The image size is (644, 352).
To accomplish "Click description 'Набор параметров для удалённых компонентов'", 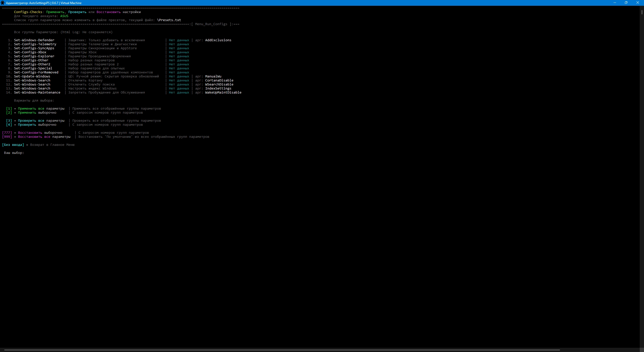I will pyautogui.click(x=111, y=72).
